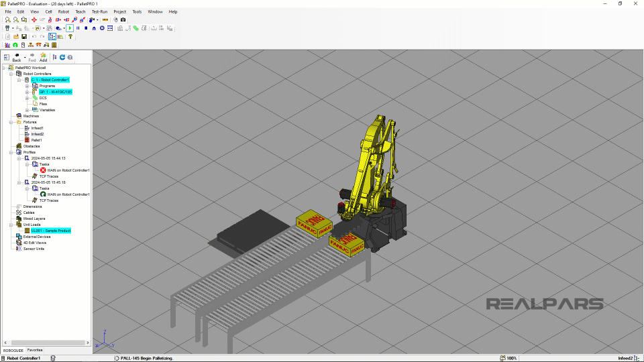This screenshot has height=362, width=644.
Task: Select the Obstacles tree item
Action: click(x=32, y=146)
